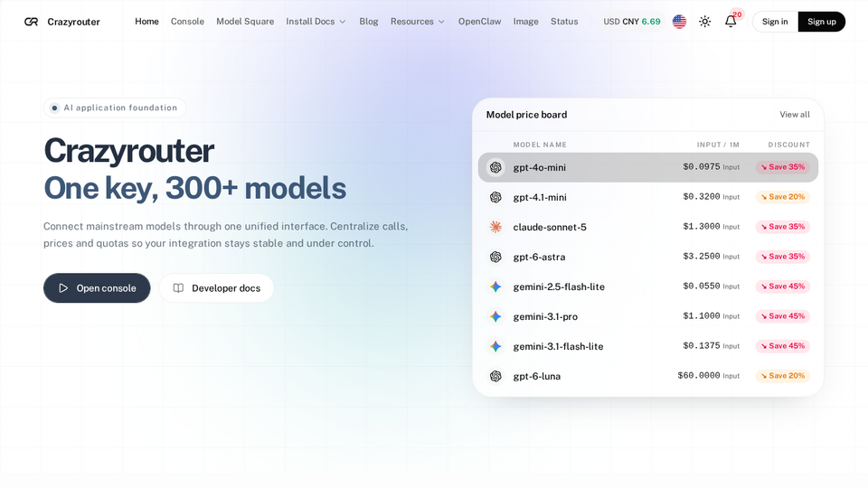Click the Crazyrouter brand name
This screenshot has width=868, height=488.
73,22
